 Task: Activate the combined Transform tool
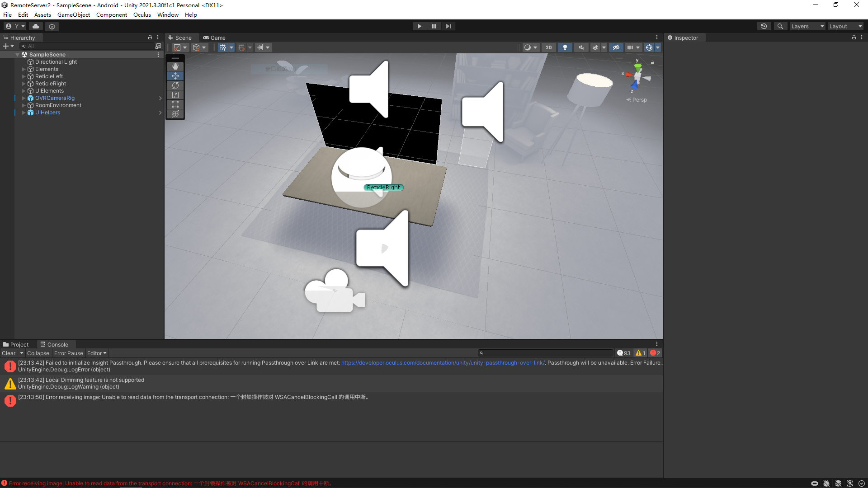[x=175, y=114]
